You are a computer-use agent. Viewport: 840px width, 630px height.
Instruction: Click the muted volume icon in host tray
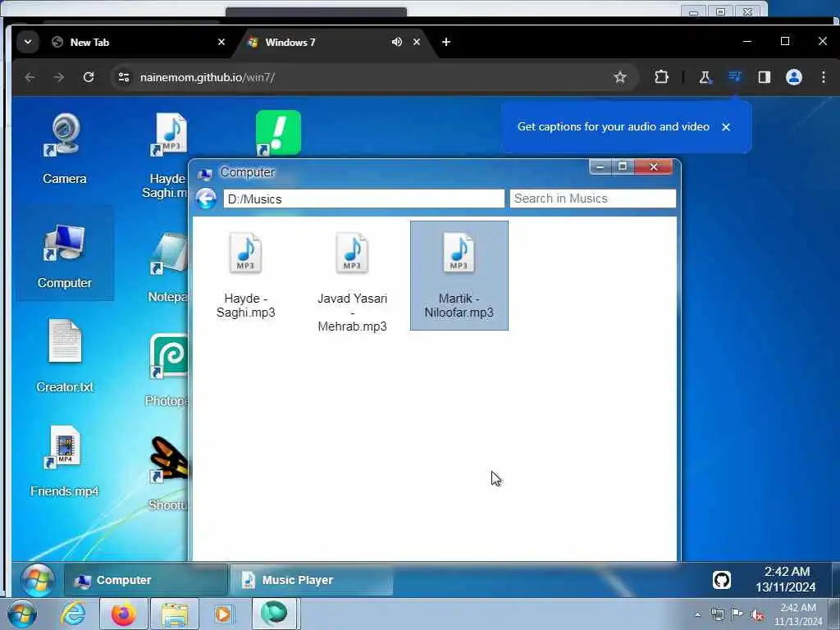pyautogui.click(x=757, y=614)
